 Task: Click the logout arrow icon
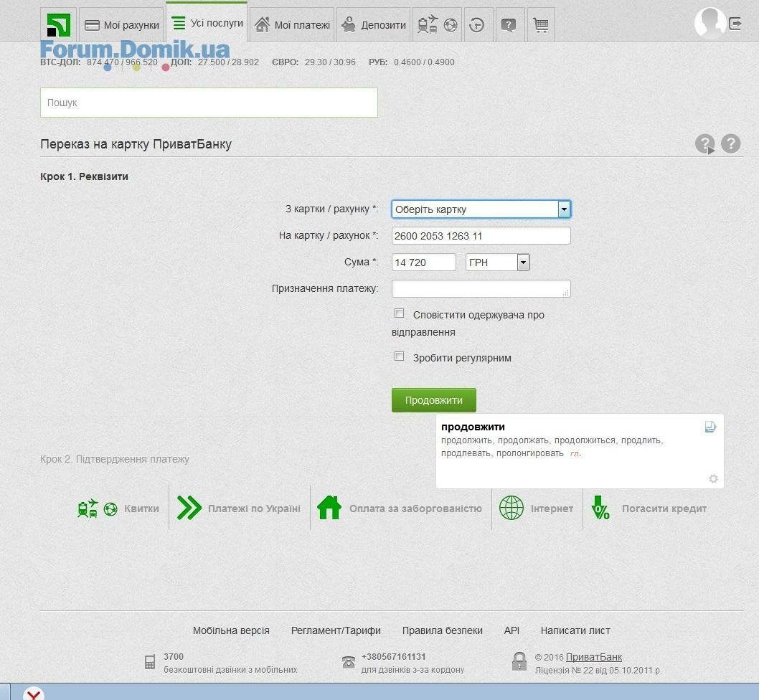pyautogui.click(x=736, y=24)
